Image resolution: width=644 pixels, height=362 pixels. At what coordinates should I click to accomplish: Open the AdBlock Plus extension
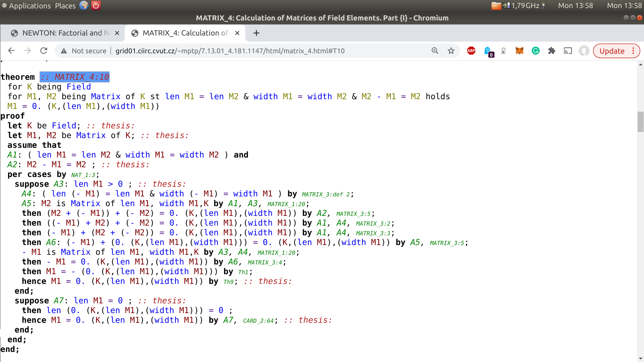point(471,51)
